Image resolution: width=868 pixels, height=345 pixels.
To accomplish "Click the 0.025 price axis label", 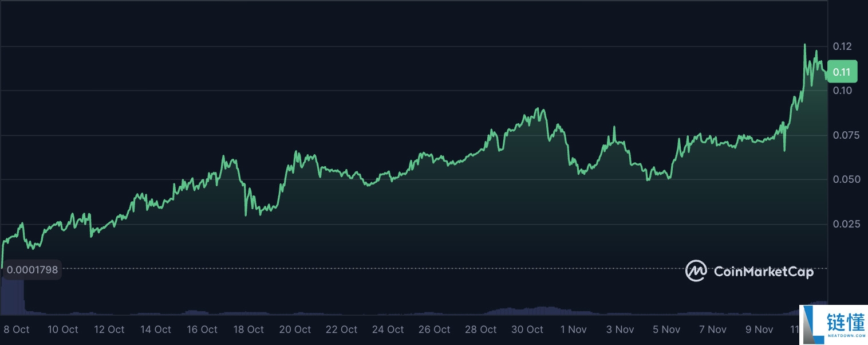I will click(845, 224).
